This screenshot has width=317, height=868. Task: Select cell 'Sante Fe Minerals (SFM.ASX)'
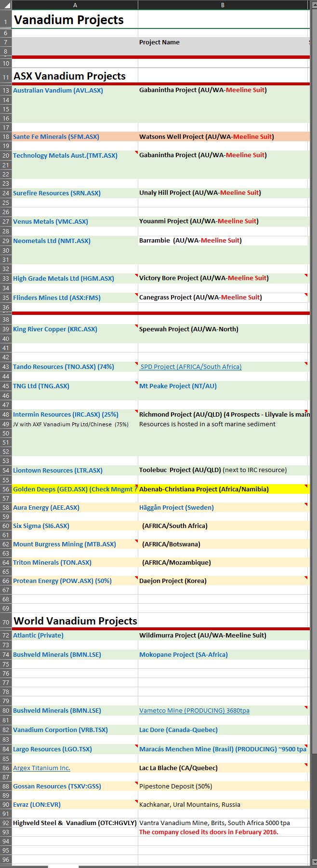point(75,136)
